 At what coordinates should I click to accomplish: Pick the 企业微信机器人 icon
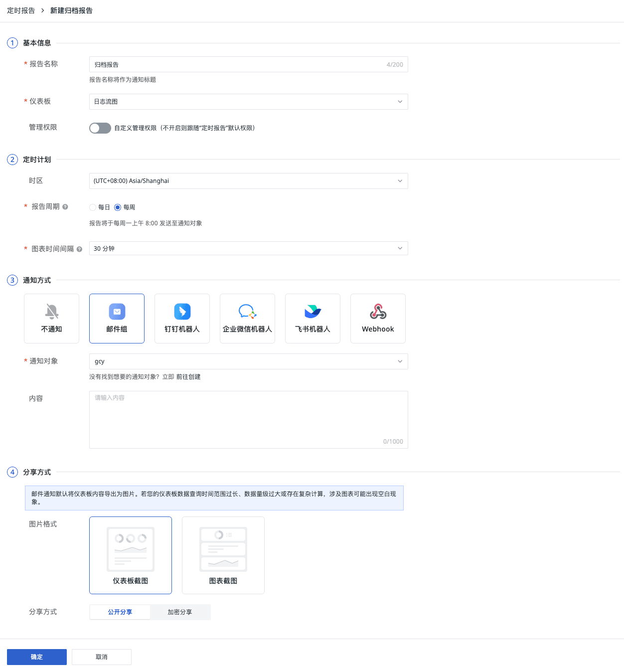pos(247,312)
